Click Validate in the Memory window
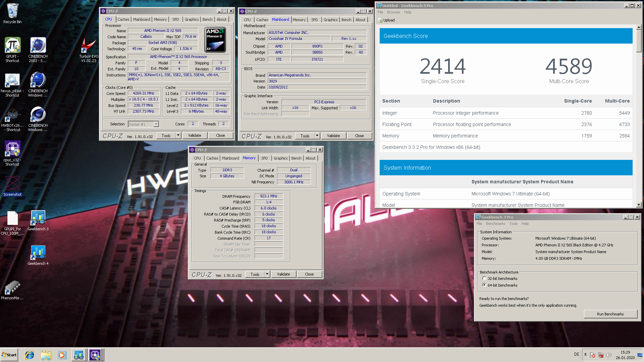Viewport: 644px width, 362px height. coord(283,274)
